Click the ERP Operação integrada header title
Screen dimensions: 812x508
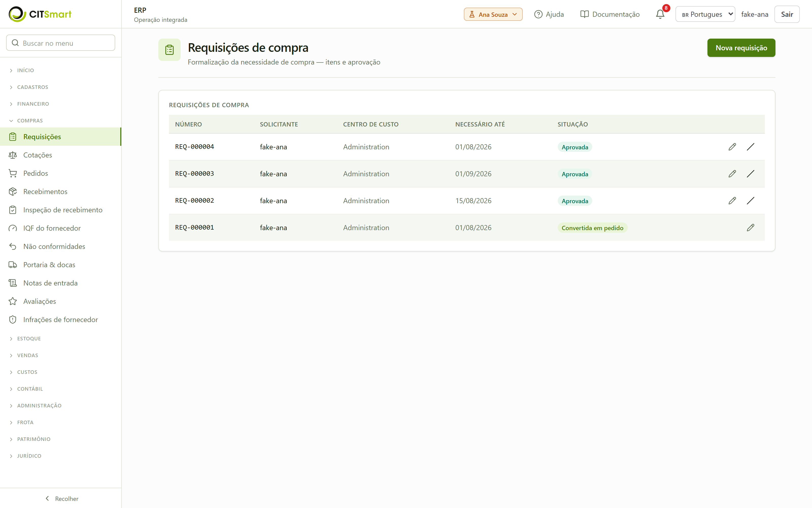coord(160,14)
